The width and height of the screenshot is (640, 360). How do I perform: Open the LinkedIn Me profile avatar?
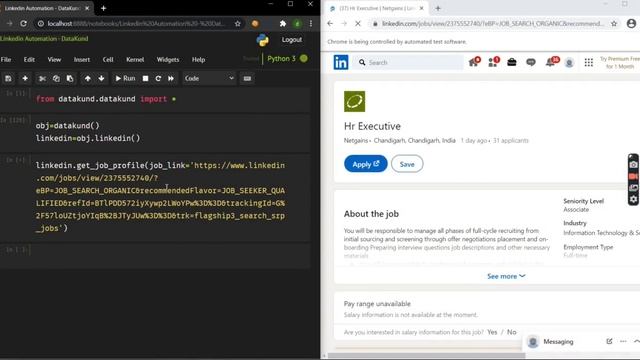point(569,62)
